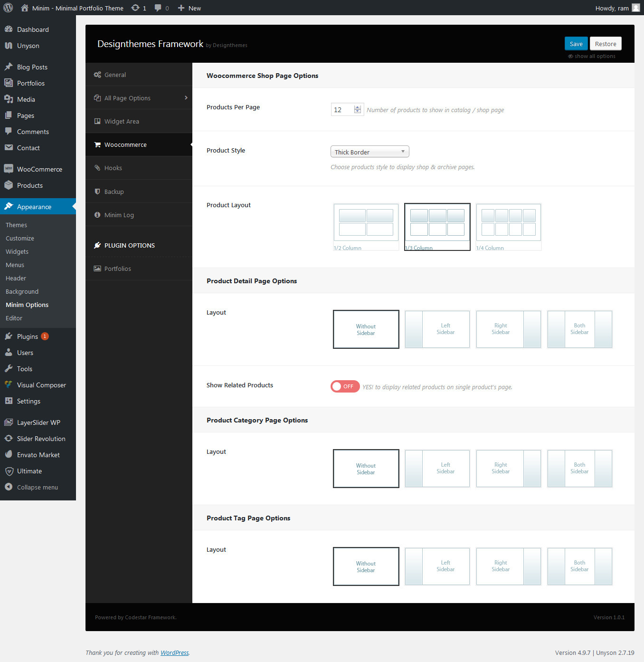Click the Envato Market leaf icon
The height and width of the screenshot is (662, 644).
(x=9, y=454)
